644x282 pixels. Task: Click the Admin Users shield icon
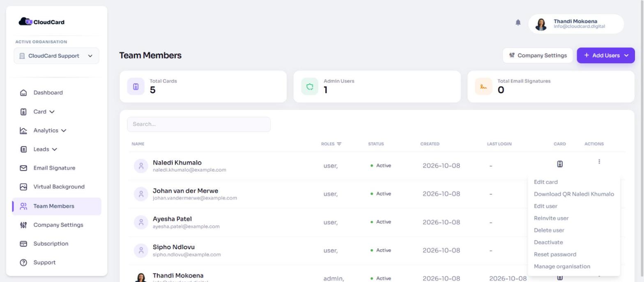point(310,87)
